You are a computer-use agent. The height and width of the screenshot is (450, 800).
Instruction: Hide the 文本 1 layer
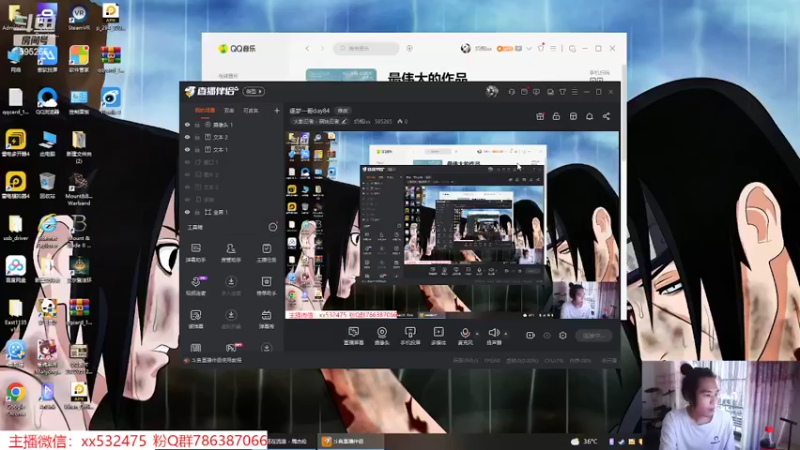(x=187, y=149)
